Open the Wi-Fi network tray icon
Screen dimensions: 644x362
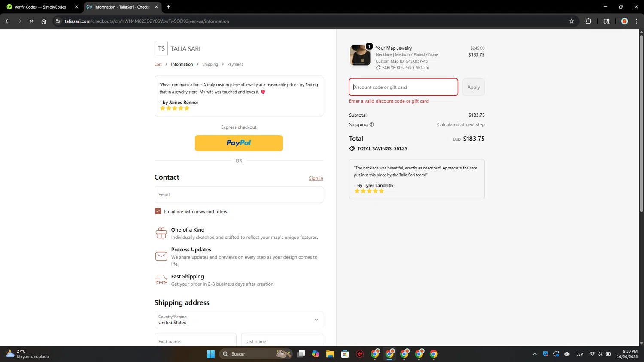click(x=592, y=354)
